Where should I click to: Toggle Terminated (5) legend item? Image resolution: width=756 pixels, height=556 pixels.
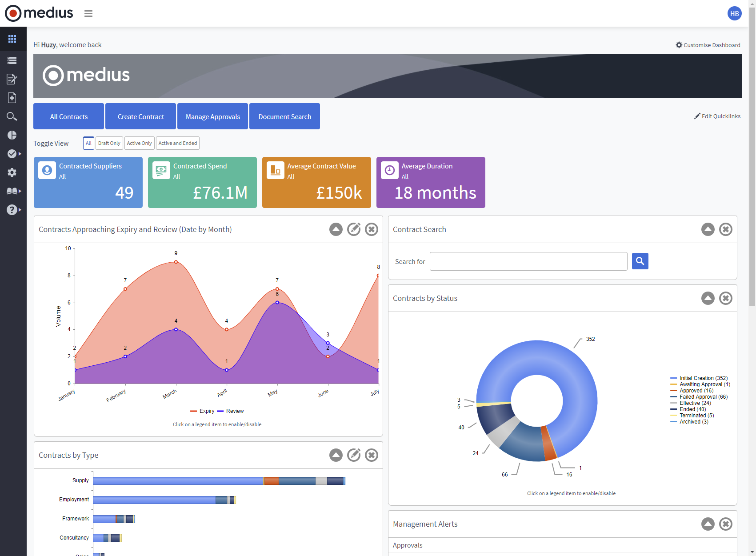[692, 416]
